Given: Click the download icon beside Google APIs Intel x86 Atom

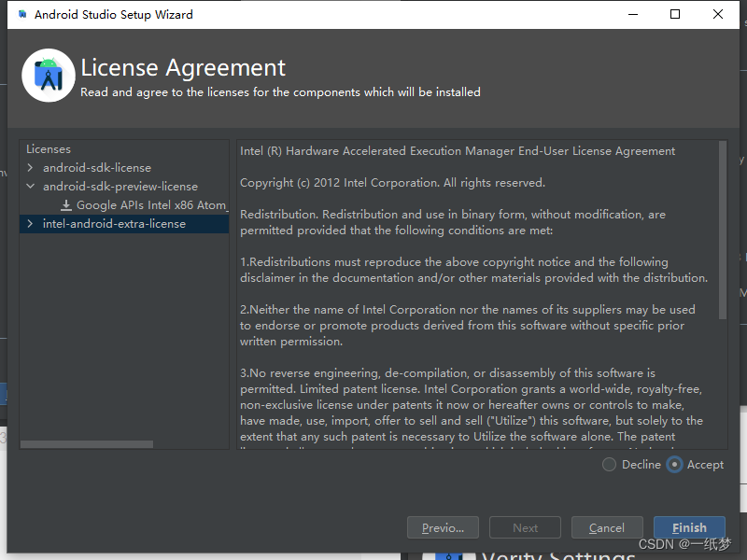Looking at the screenshot, I should (66, 205).
